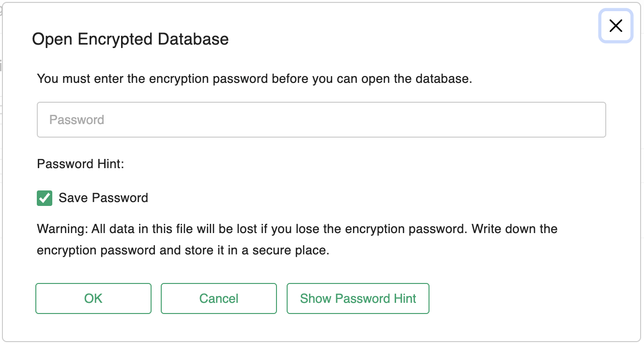Disable saving the encryption password
Viewport: 644px width, 345px height.
click(x=45, y=198)
